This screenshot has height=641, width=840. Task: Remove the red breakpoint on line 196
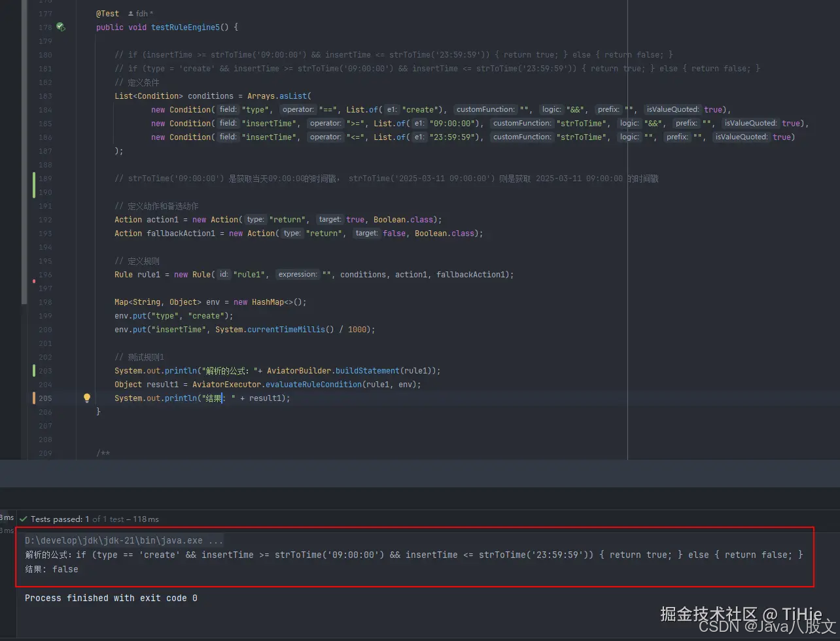point(33,282)
